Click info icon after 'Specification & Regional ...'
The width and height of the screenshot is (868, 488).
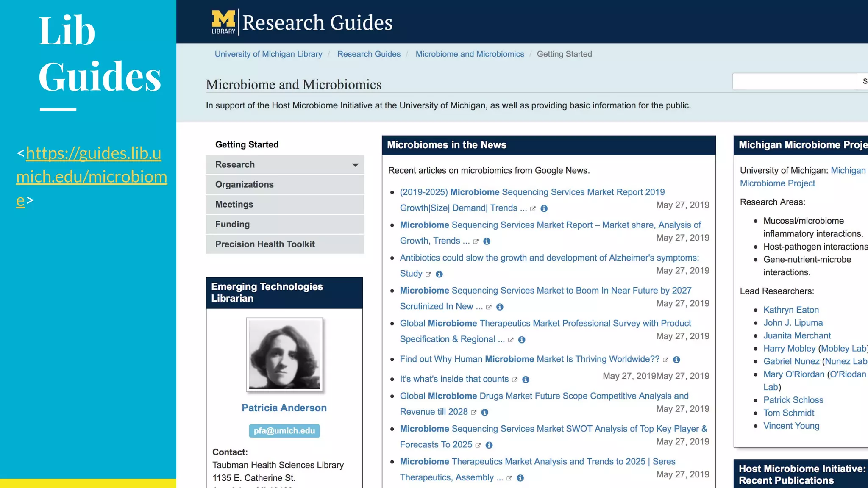pyautogui.click(x=522, y=340)
